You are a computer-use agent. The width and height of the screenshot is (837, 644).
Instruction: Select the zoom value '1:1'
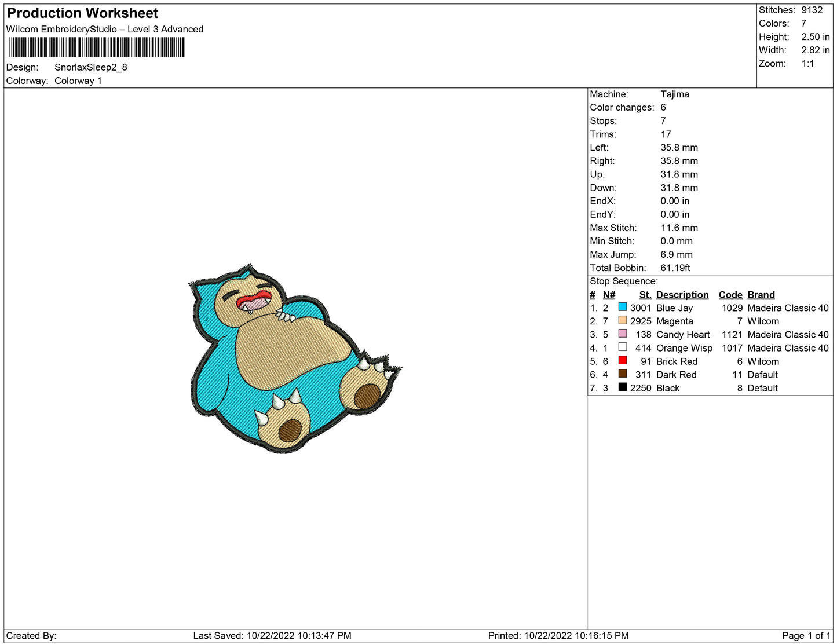pyautogui.click(x=808, y=64)
